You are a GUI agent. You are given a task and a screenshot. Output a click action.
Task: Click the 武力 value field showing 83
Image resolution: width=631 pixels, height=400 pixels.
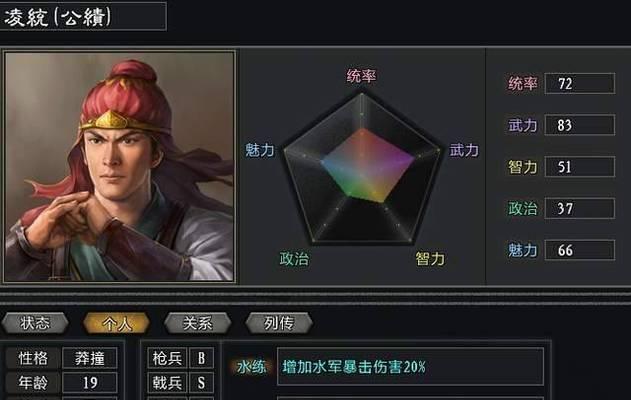(x=579, y=125)
